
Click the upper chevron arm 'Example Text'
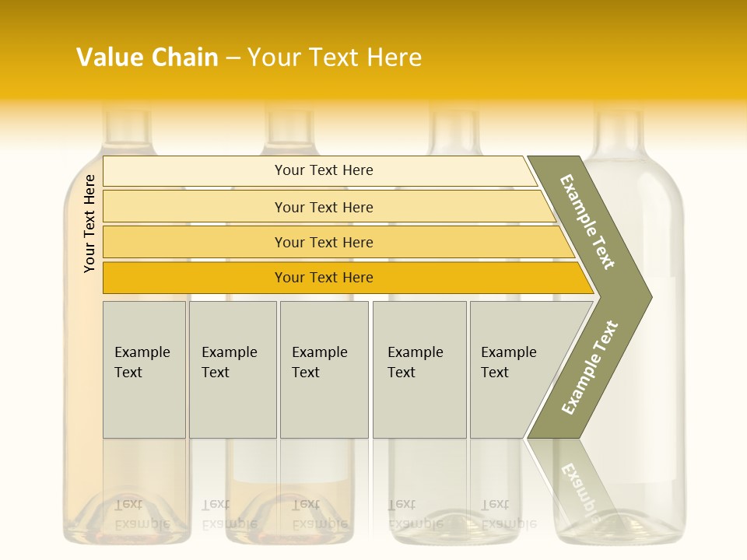click(x=587, y=222)
